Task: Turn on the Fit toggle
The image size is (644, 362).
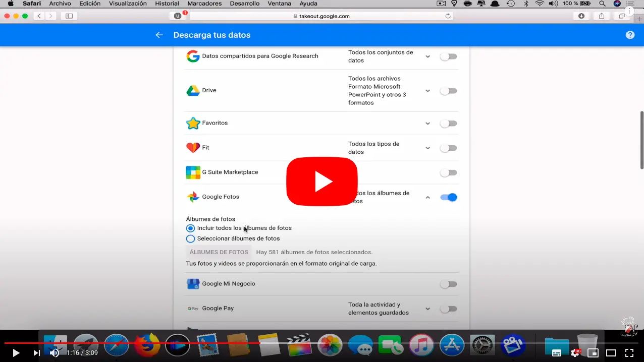Action: (448, 148)
